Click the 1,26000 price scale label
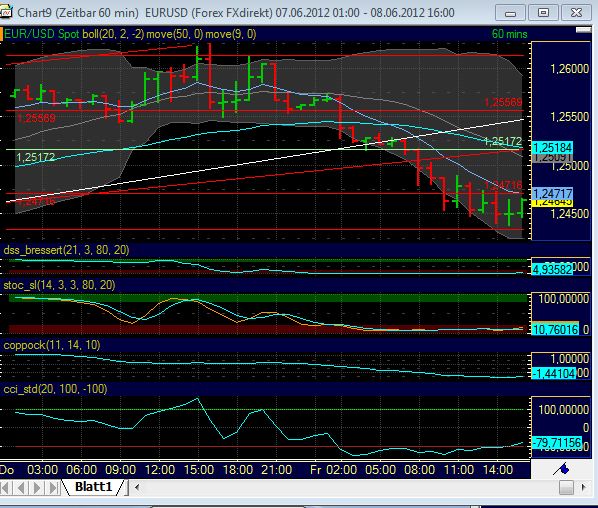Image resolution: width=598 pixels, height=508 pixels. click(x=569, y=69)
